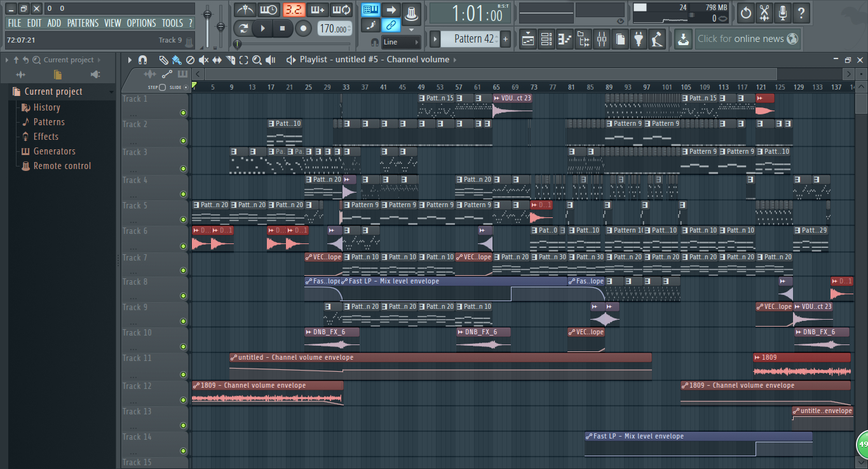868x469 pixels.
Task: Select Remote control in the browser
Action: (x=62, y=166)
